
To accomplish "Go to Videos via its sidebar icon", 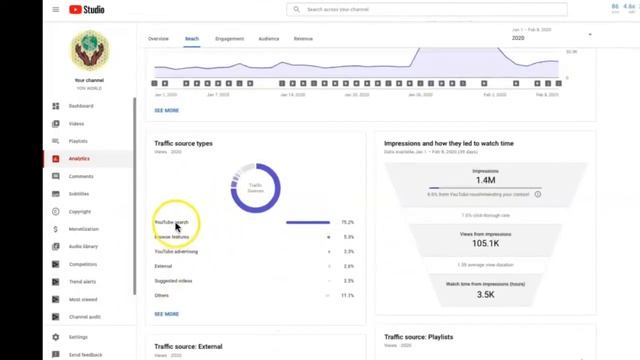I will click(x=56, y=124).
